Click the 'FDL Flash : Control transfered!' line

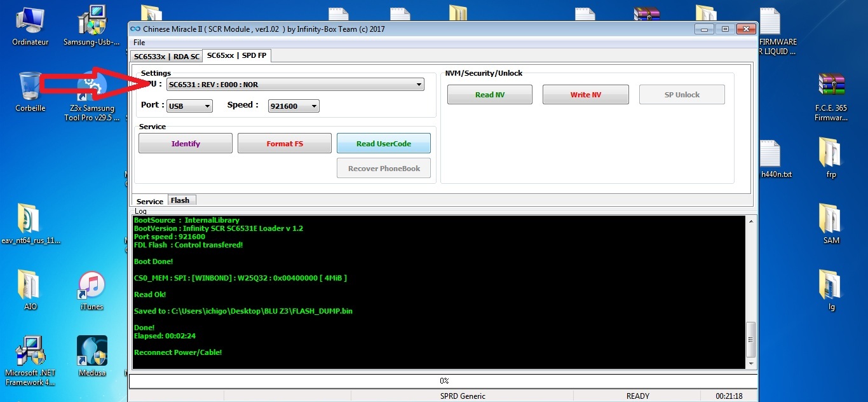pos(189,245)
